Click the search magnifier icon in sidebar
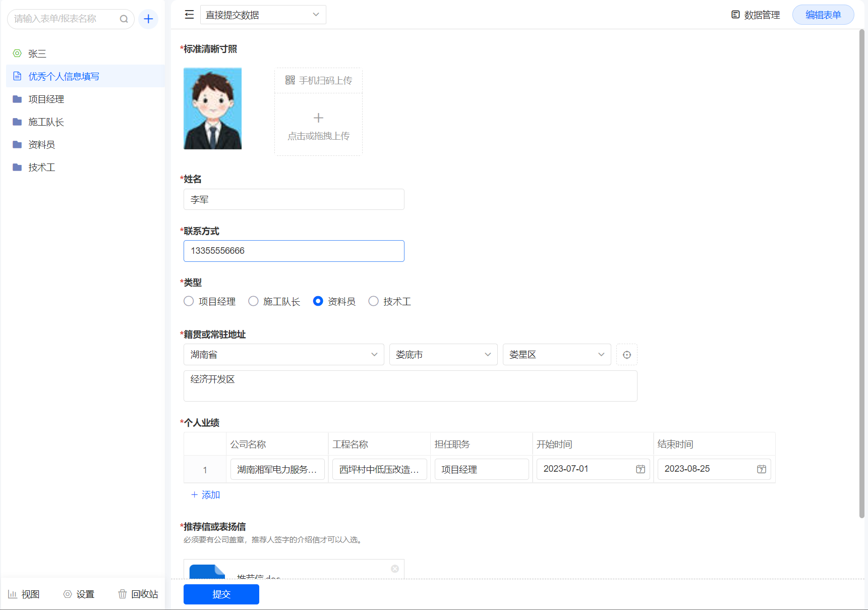 (x=124, y=19)
